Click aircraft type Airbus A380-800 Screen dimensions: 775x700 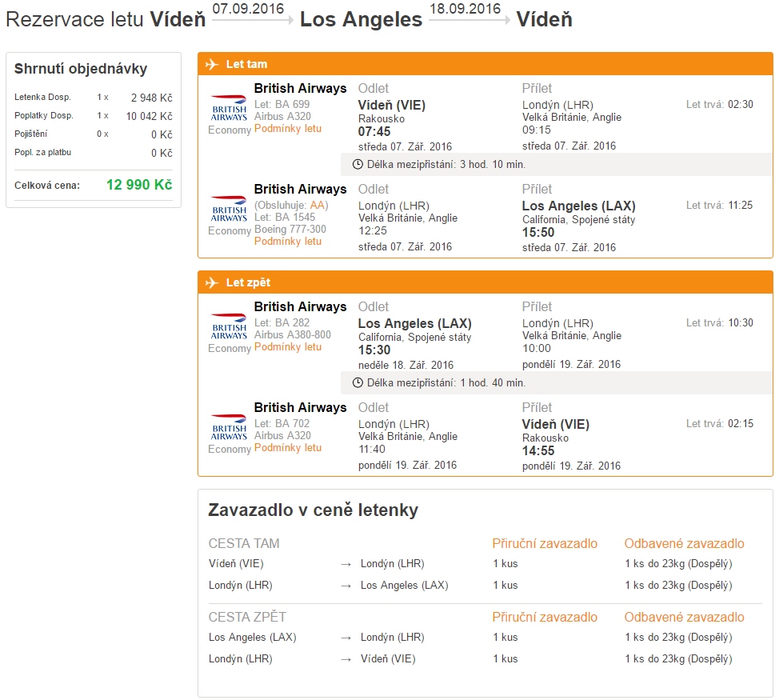point(293,335)
